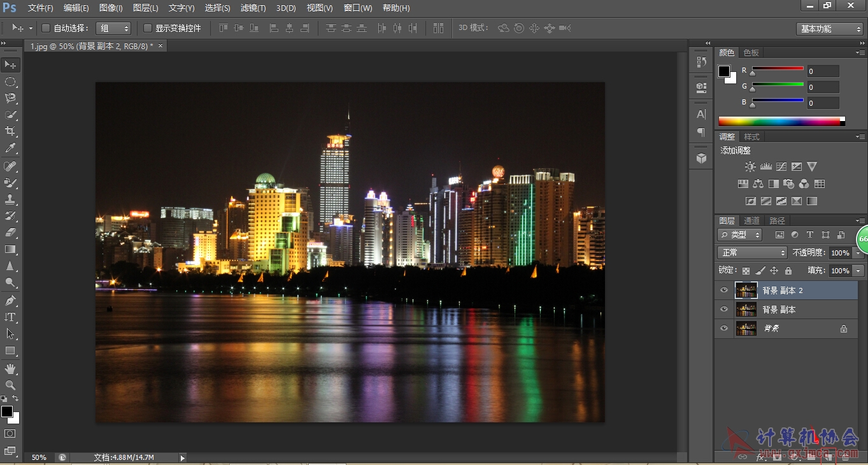Filter layers by type (T) icon
The image size is (868, 465).
[810, 235]
